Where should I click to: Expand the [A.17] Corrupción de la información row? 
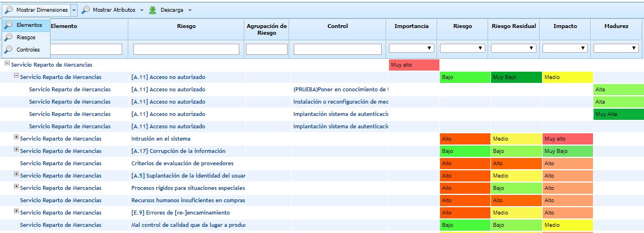16,150
